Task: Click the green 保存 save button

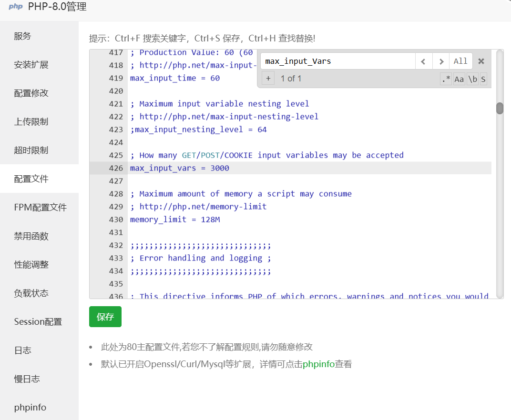Action: click(x=105, y=316)
